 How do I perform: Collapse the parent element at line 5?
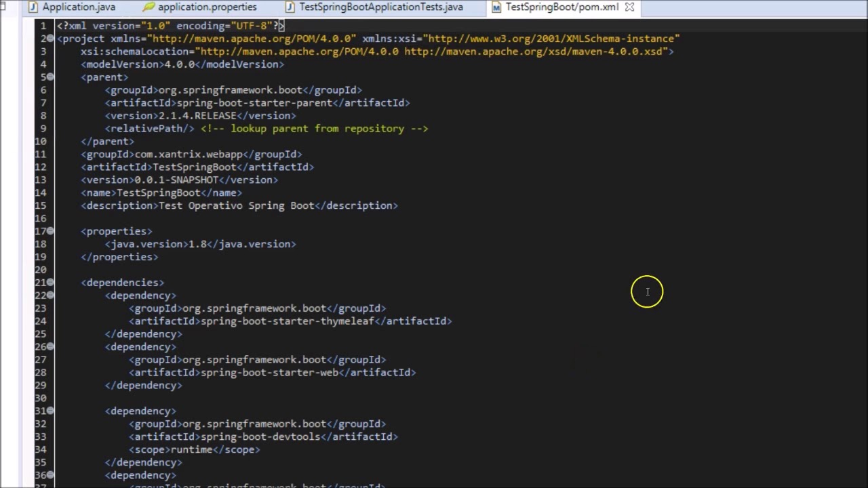50,77
